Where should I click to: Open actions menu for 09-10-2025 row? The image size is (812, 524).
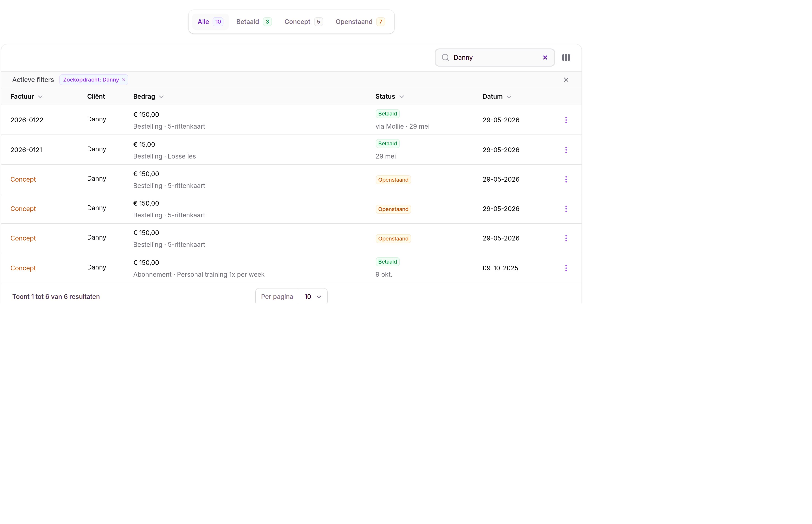coord(565,268)
